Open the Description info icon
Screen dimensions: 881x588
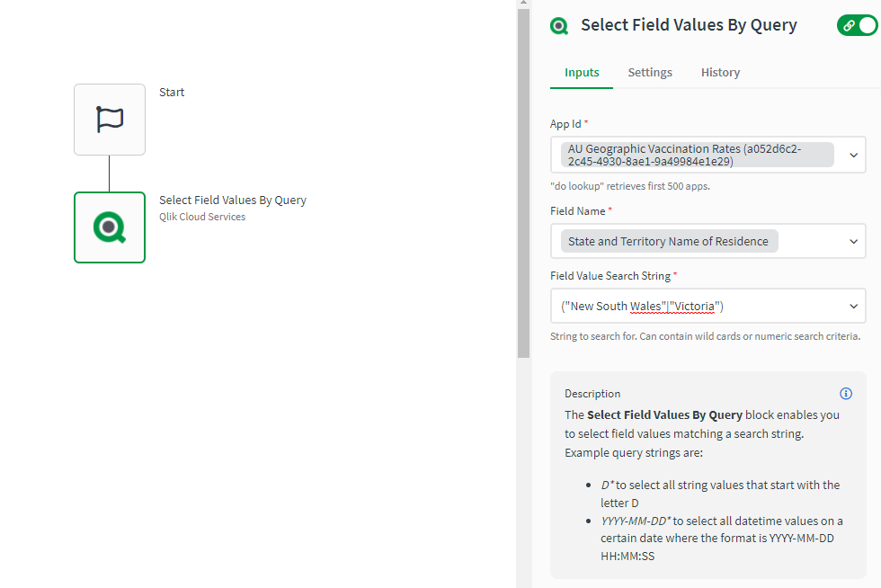(845, 394)
